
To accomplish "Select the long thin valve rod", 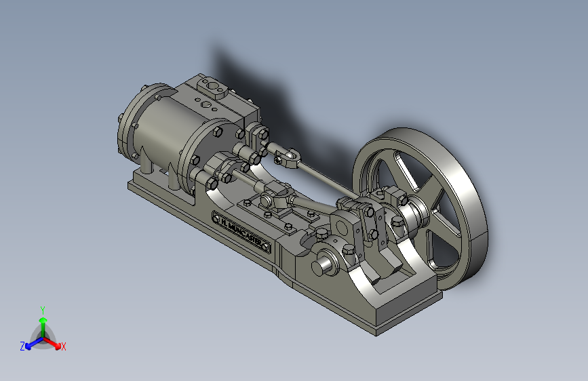I will point(329,181).
